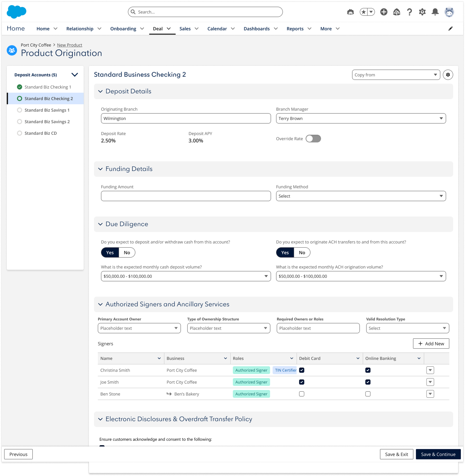Click the global actions plus icon
The width and height of the screenshot is (465, 476).
[384, 12]
